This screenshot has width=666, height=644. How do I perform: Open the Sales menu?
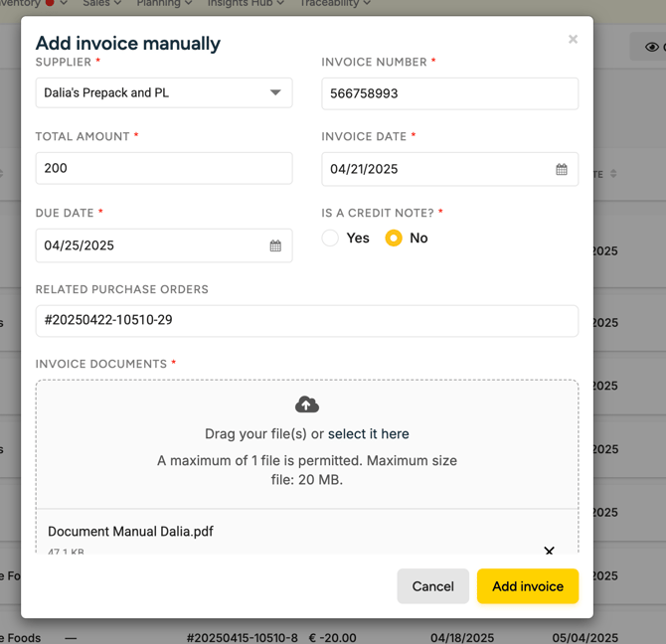click(x=101, y=4)
